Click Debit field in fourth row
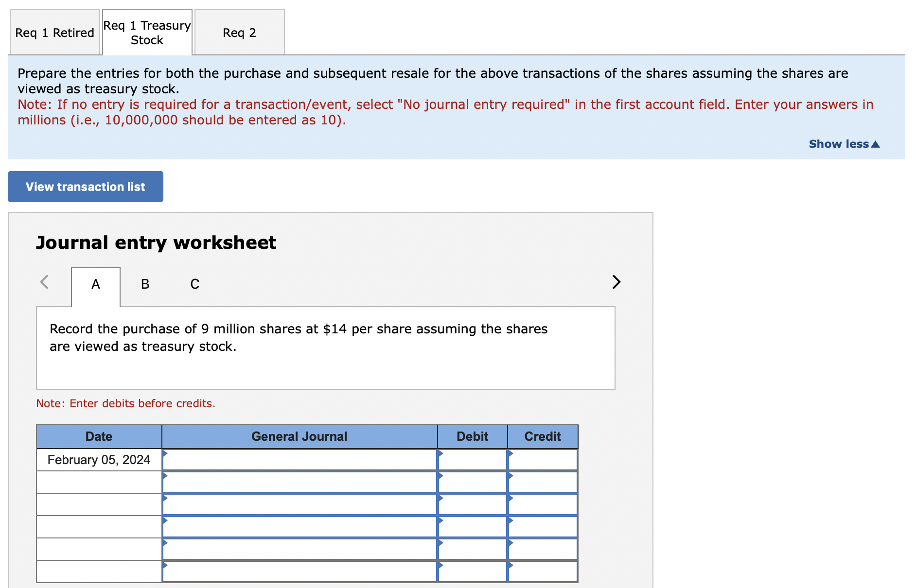The height and width of the screenshot is (588, 916). click(x=473, y=527)
